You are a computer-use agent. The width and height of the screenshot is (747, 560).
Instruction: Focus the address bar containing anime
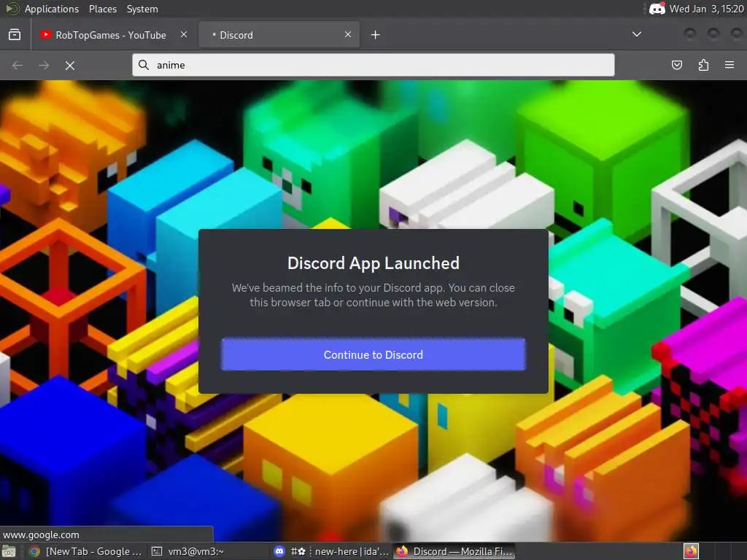coord(373,65)
